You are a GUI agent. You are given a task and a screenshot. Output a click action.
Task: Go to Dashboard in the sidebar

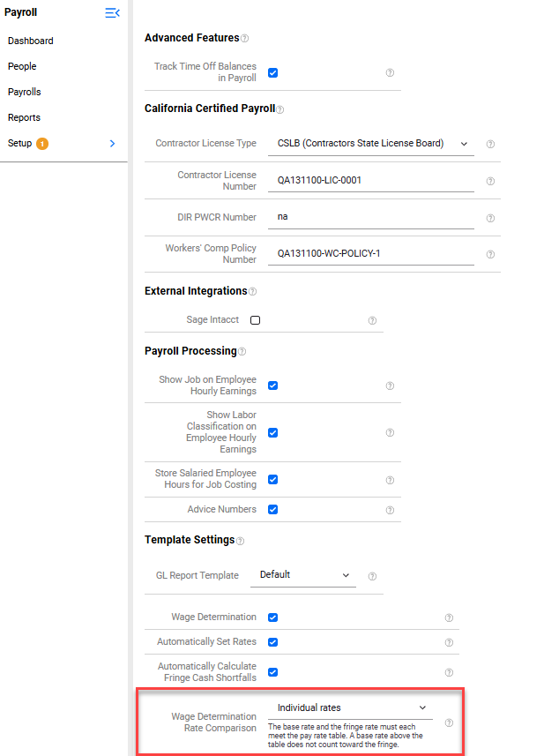[30, 41]
